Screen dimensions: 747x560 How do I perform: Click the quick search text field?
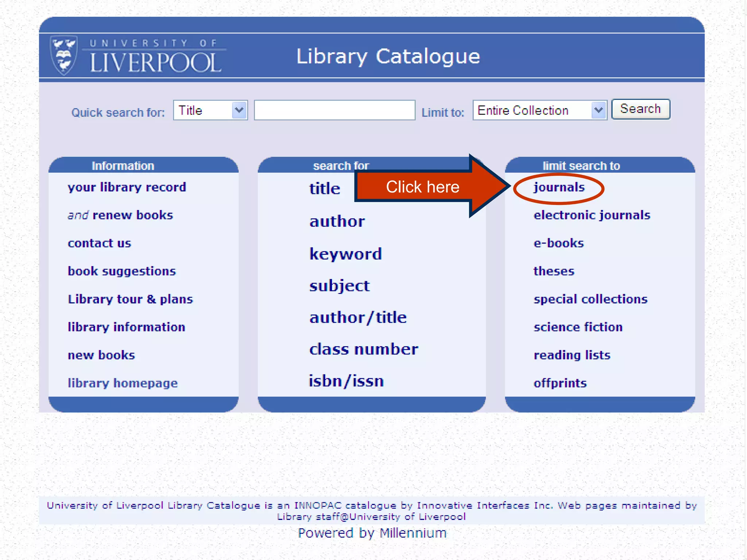click(x=334, y=110)
